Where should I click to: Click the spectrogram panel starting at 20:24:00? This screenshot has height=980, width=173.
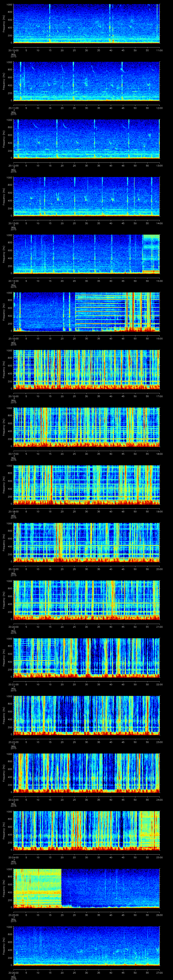point(87,831)
